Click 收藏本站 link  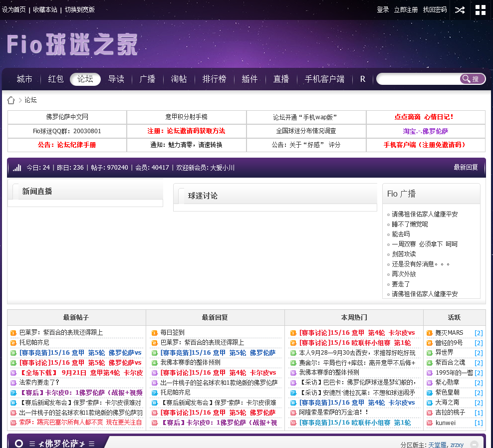point(45,10)
